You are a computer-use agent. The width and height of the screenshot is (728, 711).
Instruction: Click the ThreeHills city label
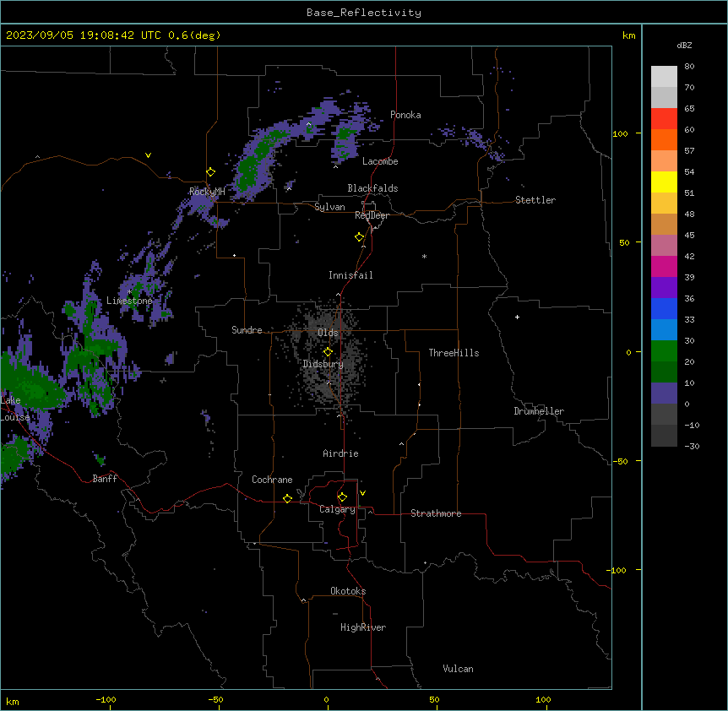coord(454,353)
